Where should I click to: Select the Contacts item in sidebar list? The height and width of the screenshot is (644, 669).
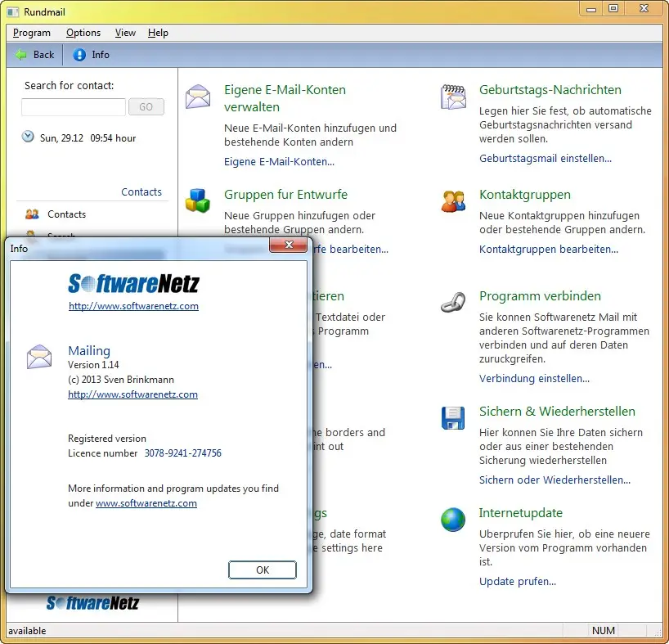(66, 214)
